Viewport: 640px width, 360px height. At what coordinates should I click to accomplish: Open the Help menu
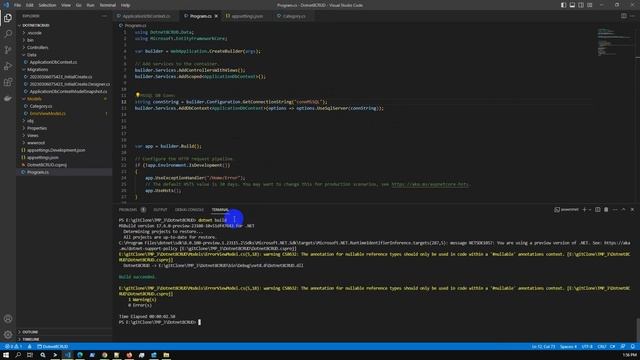point(125,5)
